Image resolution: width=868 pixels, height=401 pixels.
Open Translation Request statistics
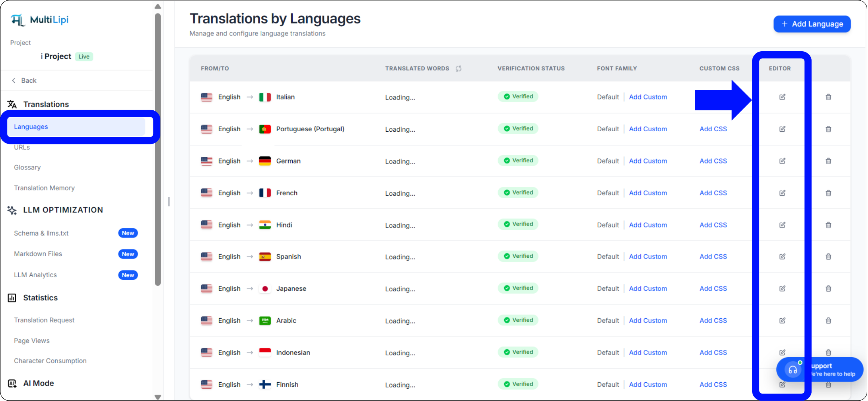44,320
